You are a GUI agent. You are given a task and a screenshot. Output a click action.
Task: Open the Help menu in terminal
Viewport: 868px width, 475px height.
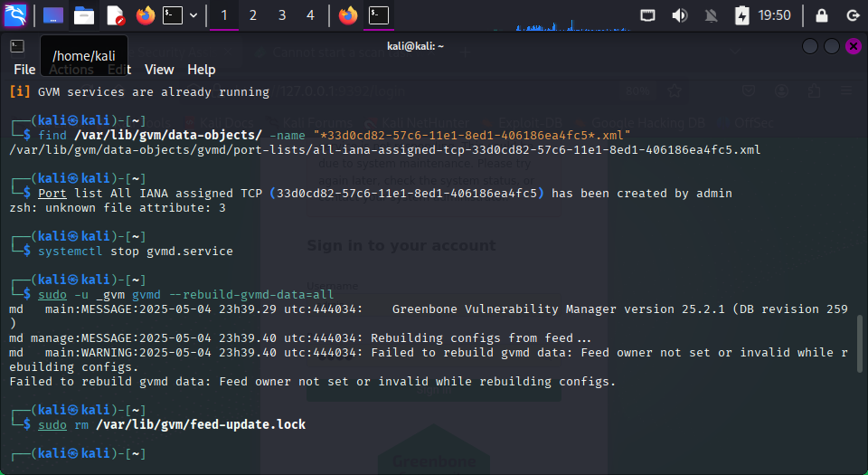[201, 70]
